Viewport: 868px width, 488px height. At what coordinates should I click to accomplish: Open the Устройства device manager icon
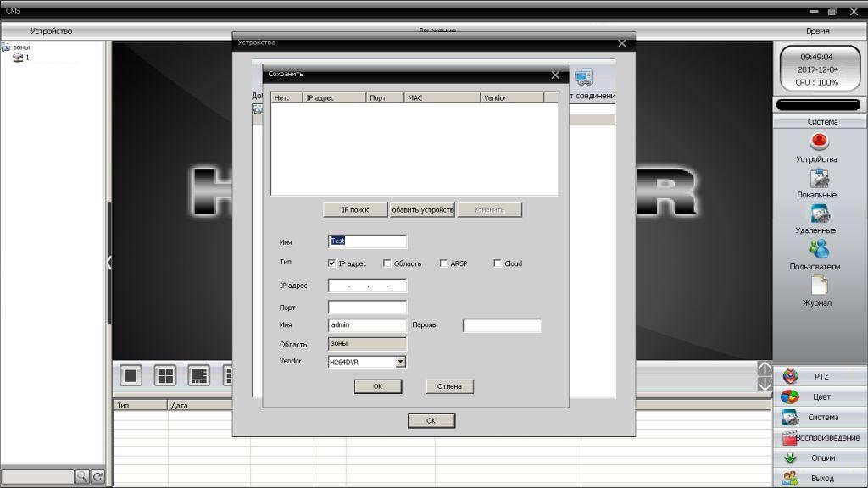pos(819,141)
